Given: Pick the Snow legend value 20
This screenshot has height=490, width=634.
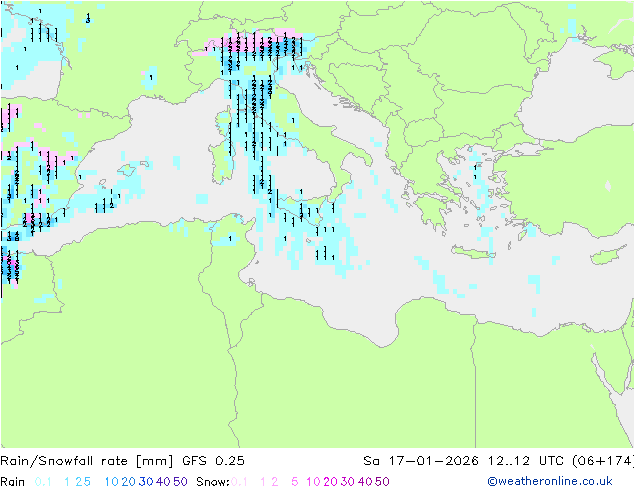Looking at the screenshot, I should [x=330, y=482].
